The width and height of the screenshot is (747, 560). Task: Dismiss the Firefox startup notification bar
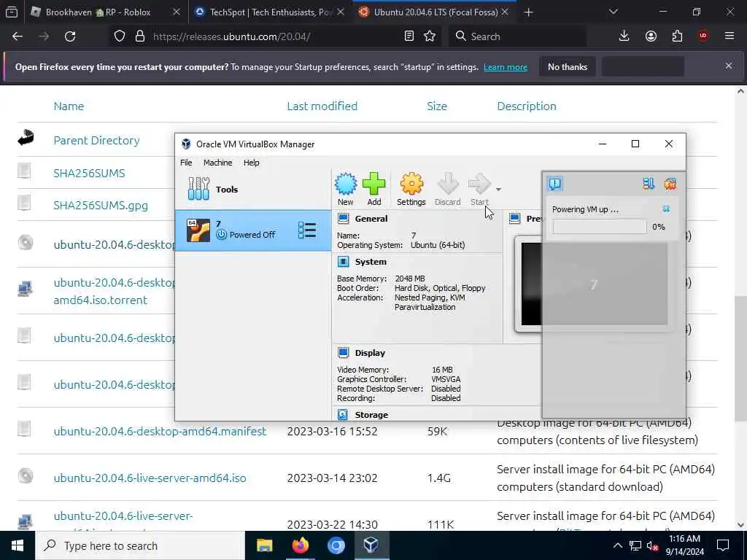(x=729, y=66)
